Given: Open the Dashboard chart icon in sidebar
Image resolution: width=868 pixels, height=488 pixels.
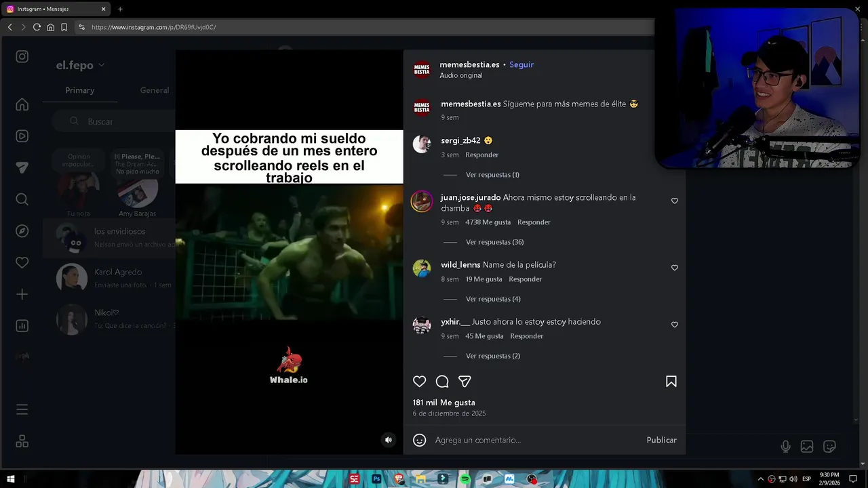Looking at the screenshot, I should (x=22, y=326).
